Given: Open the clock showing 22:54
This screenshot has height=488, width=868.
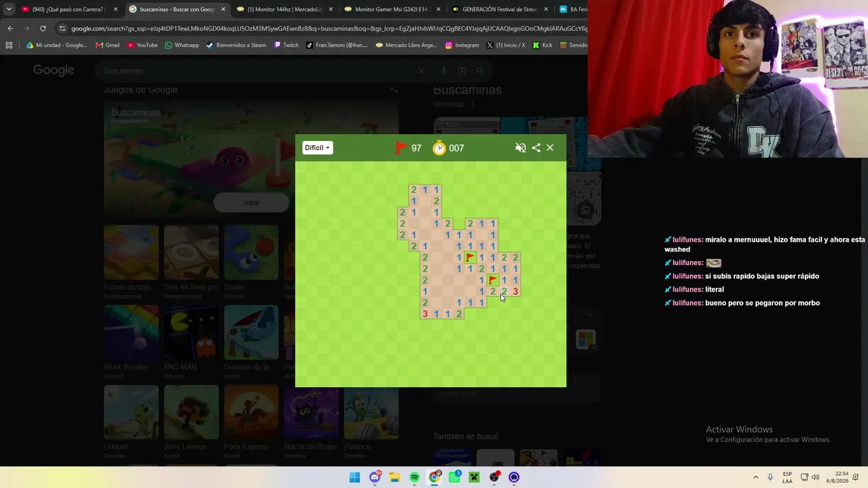Looking at the screenshot, I should click(x=837, y=477).
